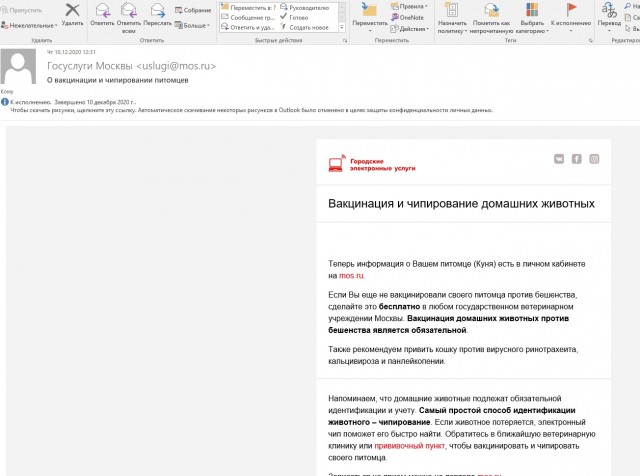Screen dimensions: 640x476
Task: Click the Удалить (Delete) X icon
Action: 73,10
